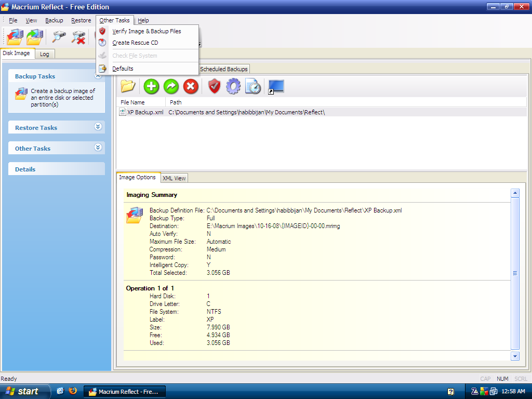The image size is (532, 399).
Task: Click the red shield verify icon in definition toolbar
Action: (215, 86)
